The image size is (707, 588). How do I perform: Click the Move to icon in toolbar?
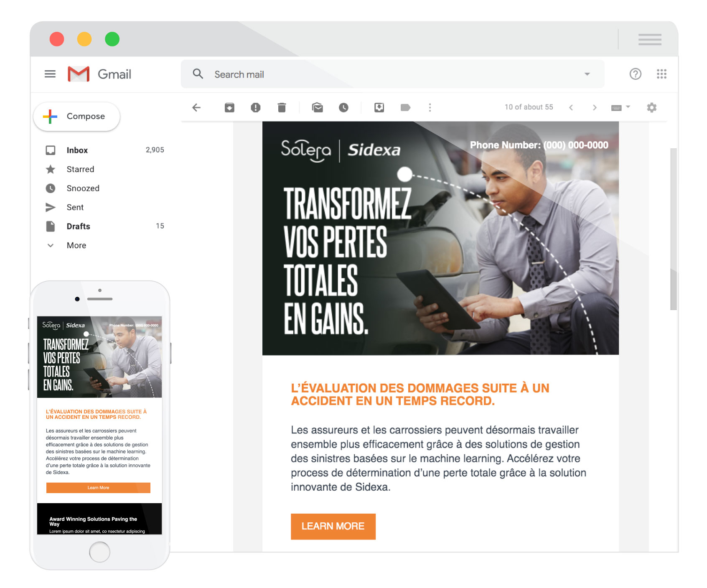[379, 108]
